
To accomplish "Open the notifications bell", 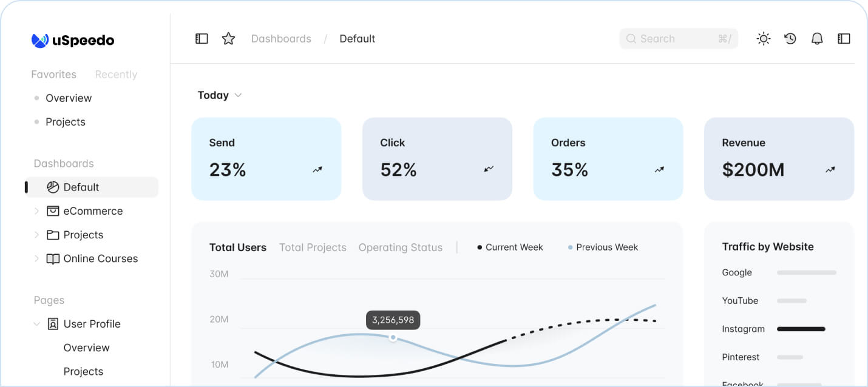I will point(817,39).
